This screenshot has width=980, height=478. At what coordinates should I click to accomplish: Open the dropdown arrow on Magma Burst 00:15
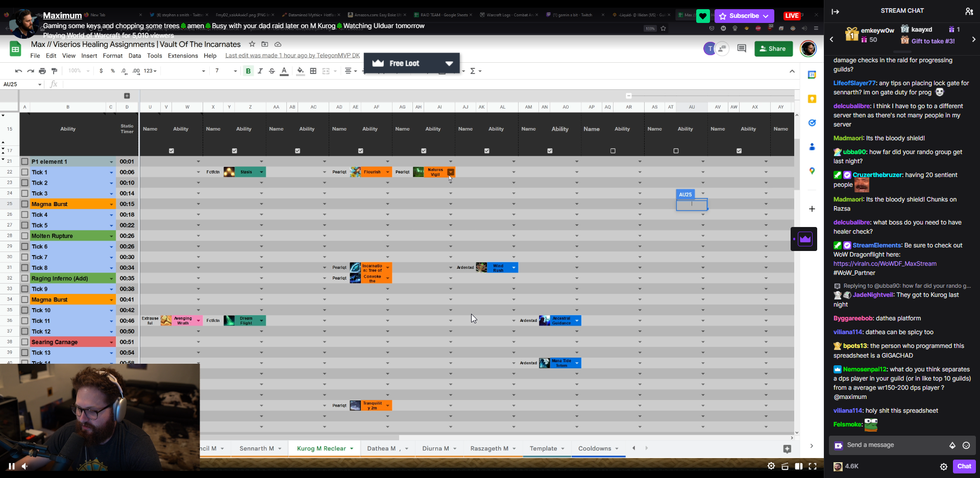(x=111, y=204)
